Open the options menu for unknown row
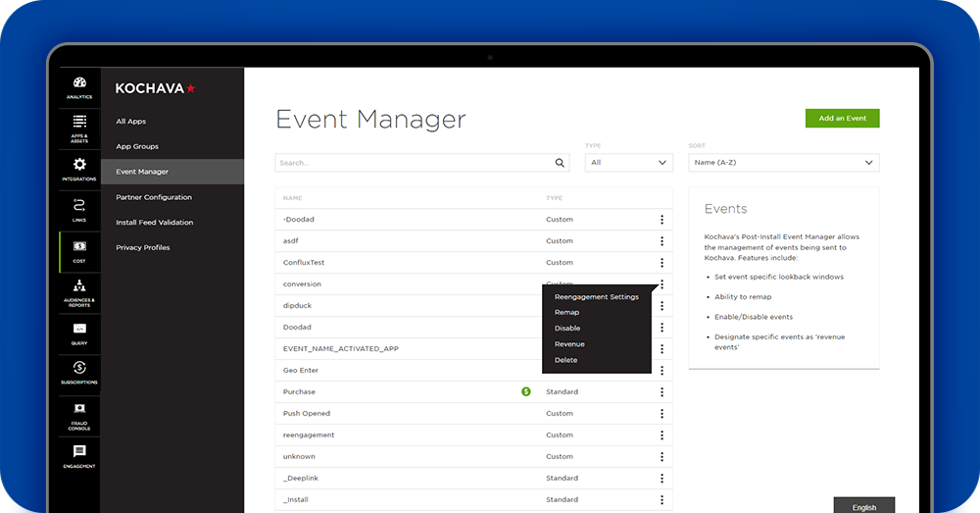 [x=661, y=457]
